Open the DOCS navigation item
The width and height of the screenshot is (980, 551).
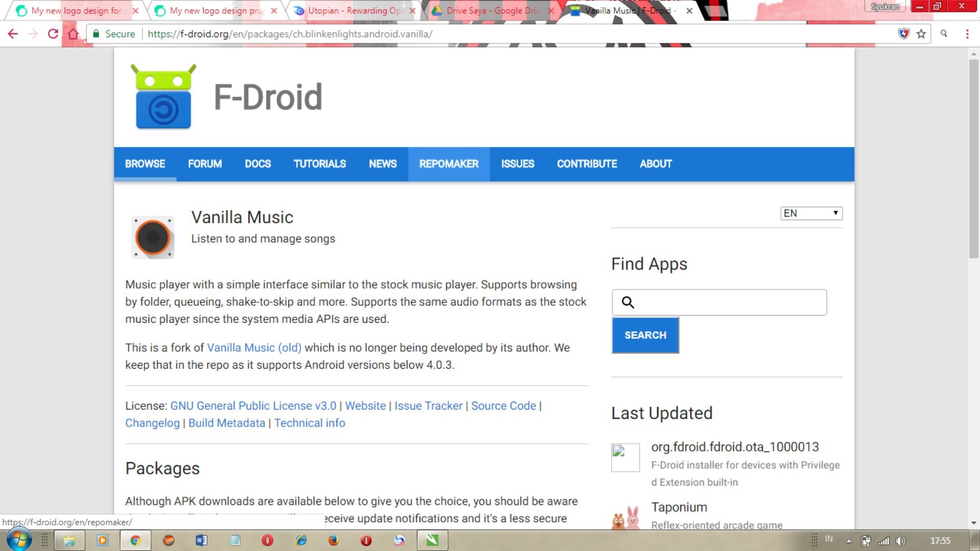point(258,164)
